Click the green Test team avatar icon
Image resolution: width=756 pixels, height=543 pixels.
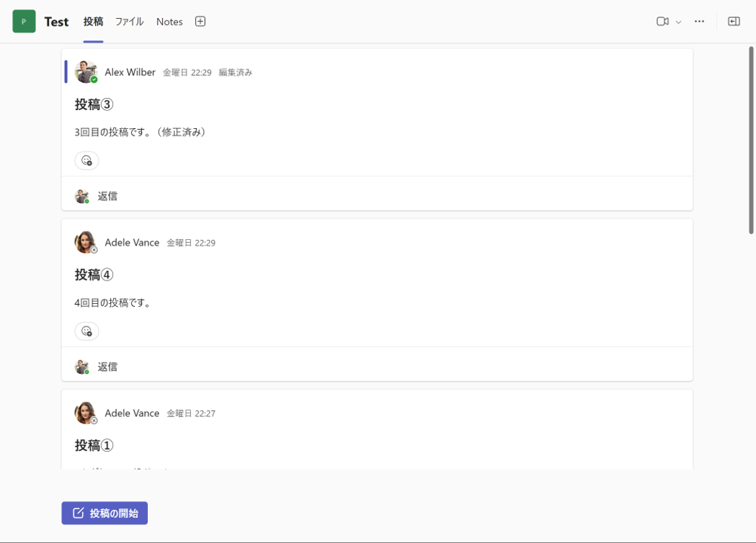(x=23, y=21)
